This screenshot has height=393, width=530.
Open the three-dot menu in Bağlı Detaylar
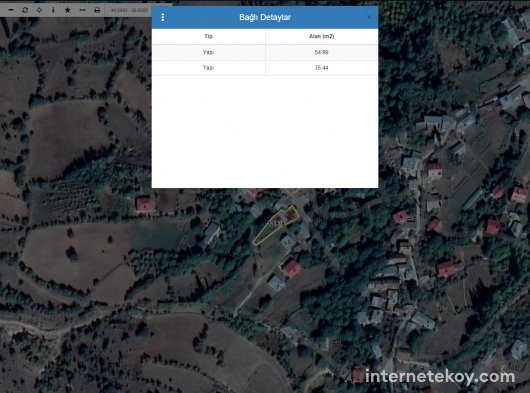(163, 17)
